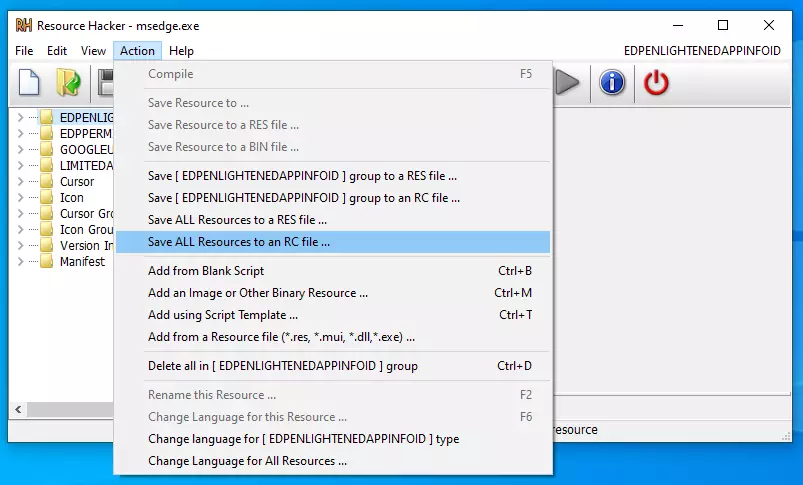This screenshot has width=803, height=485.
Task: Expand the Cursor Group tree node
Action: click(20, 213)
